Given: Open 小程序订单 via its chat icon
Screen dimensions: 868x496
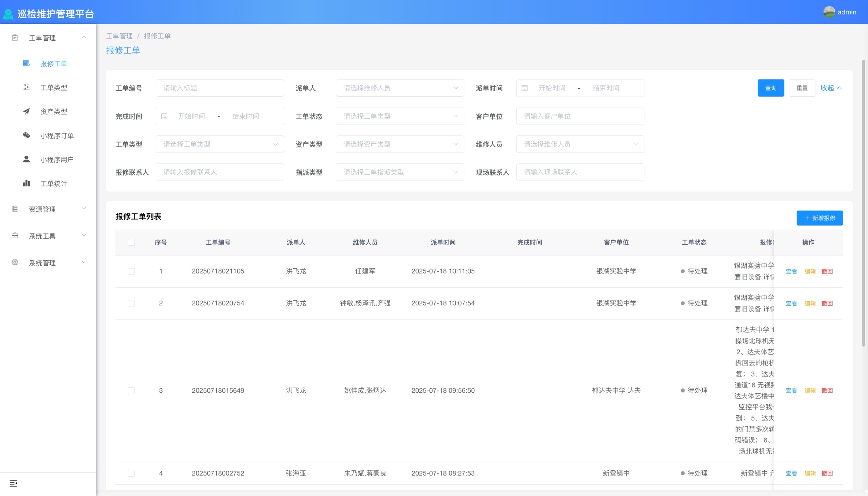Looking at the screenshot, I should (x=26, y=135).
